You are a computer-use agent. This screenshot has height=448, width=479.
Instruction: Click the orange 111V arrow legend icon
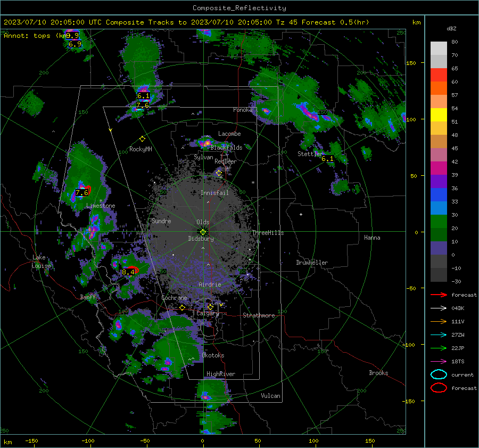click(x=439, y=321)
